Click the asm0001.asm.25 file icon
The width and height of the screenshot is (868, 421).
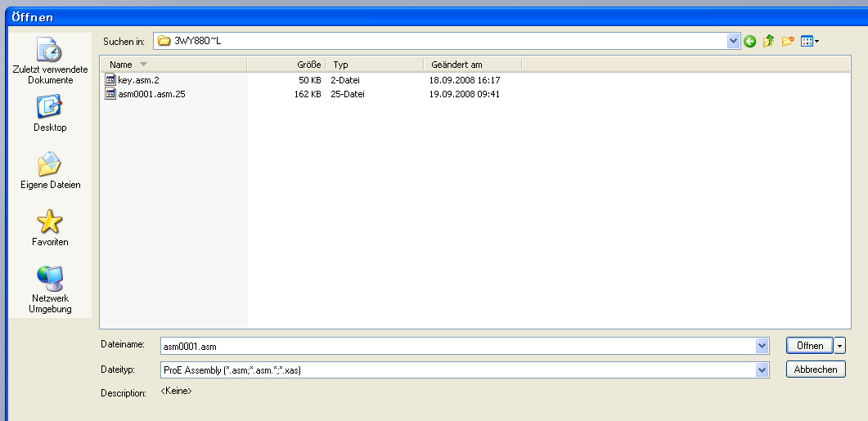(x=110, y=94)
